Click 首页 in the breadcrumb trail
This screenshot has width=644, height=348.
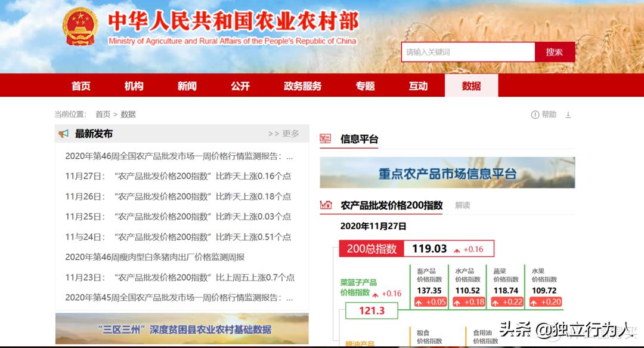pyautogui.click(x=101, y=113)
